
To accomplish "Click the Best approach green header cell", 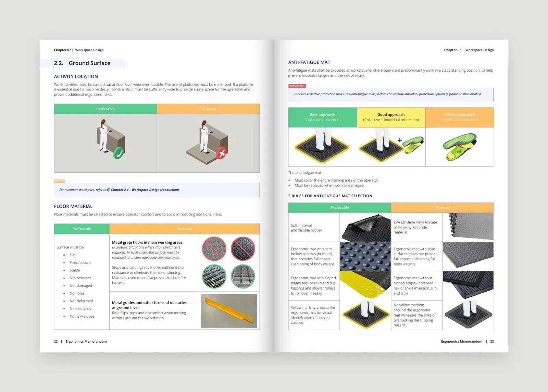I will coord(323,118).
